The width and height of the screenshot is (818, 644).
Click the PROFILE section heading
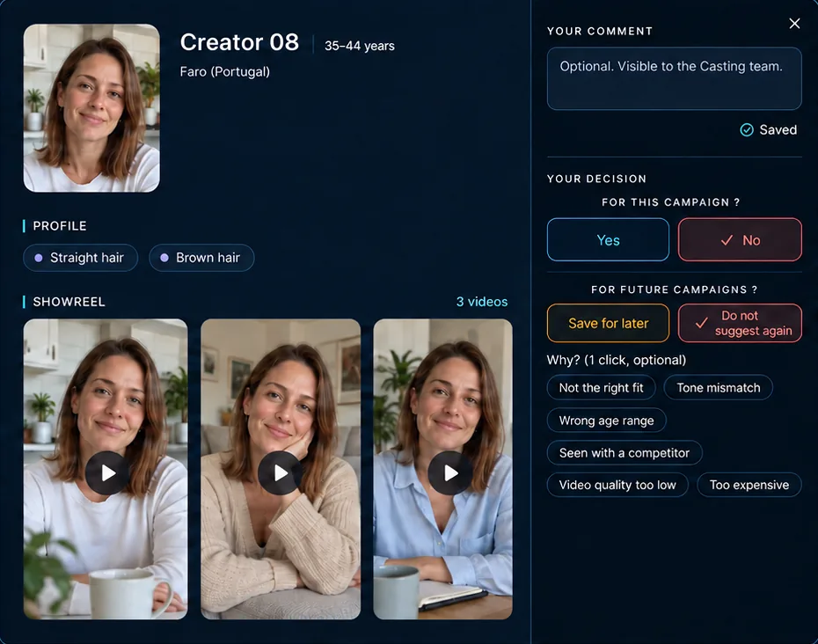pyautogui.click(x=60, y=226)
